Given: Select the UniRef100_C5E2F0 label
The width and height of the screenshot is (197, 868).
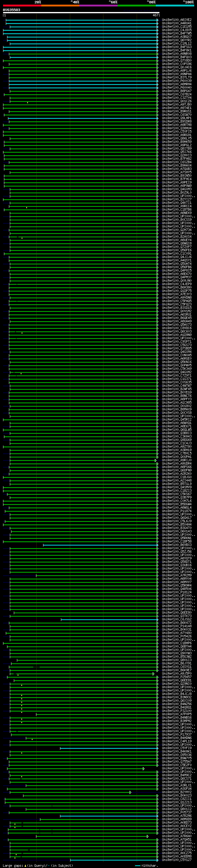Looking at the screenshot, I should coord(177,765).
